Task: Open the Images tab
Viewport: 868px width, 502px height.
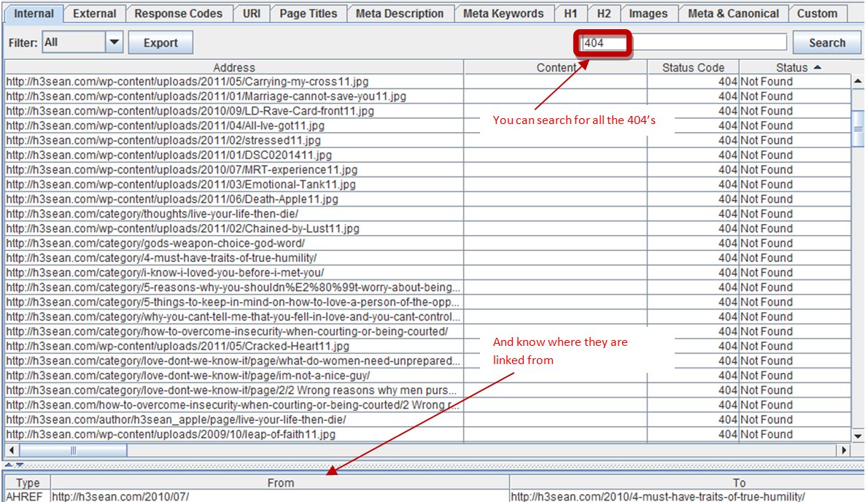Action: [x=648, y=13]
